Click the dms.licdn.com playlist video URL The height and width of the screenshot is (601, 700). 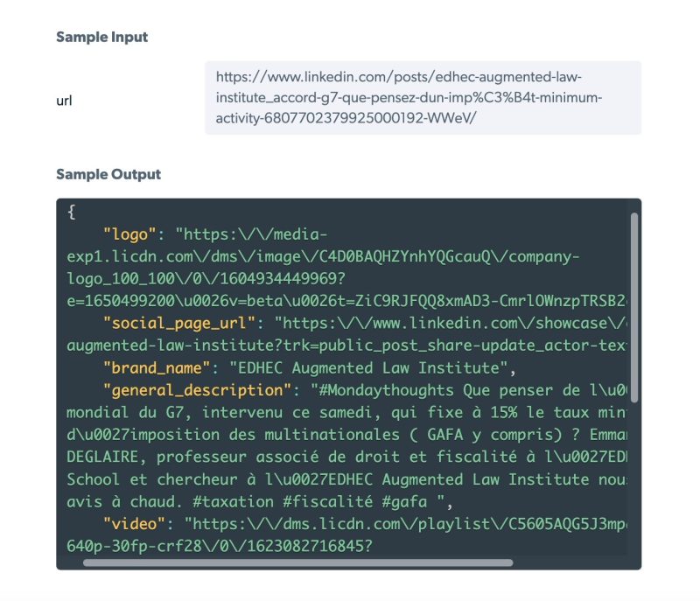[x=346, y=535]
